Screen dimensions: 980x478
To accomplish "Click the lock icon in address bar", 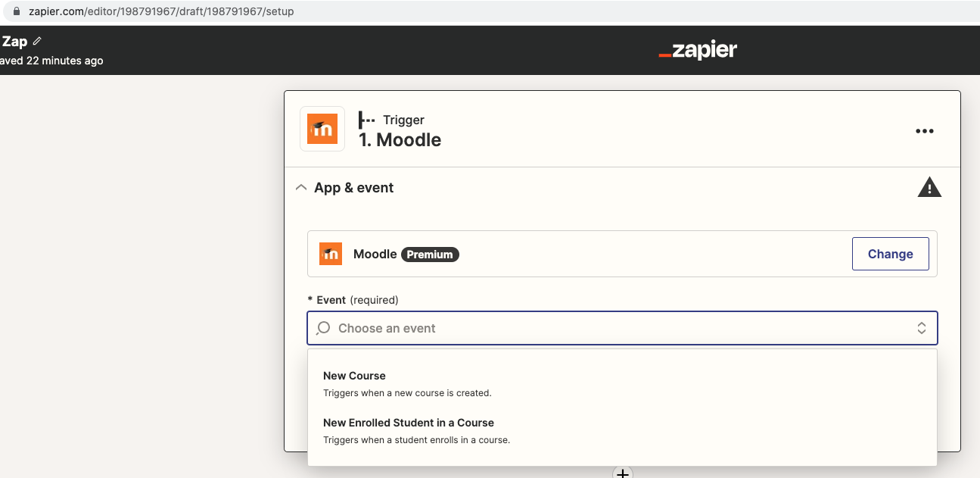I will coord(17,12).
